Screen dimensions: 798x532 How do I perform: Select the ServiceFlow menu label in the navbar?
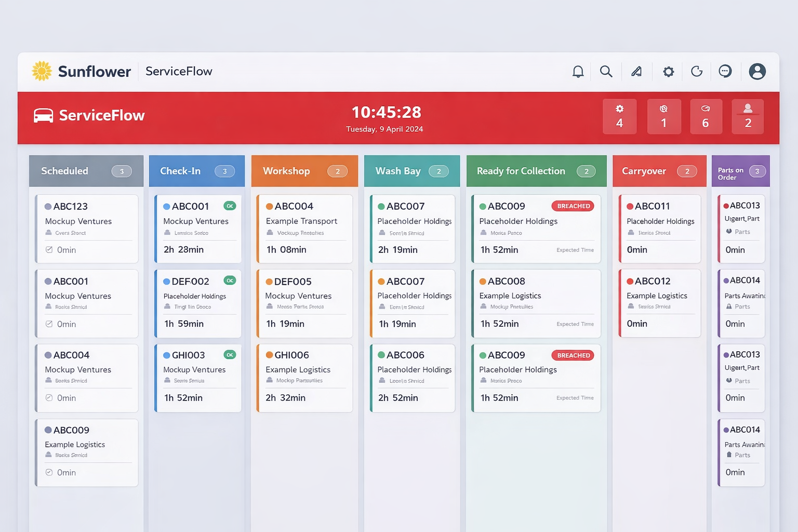click(x=178, y=71)
